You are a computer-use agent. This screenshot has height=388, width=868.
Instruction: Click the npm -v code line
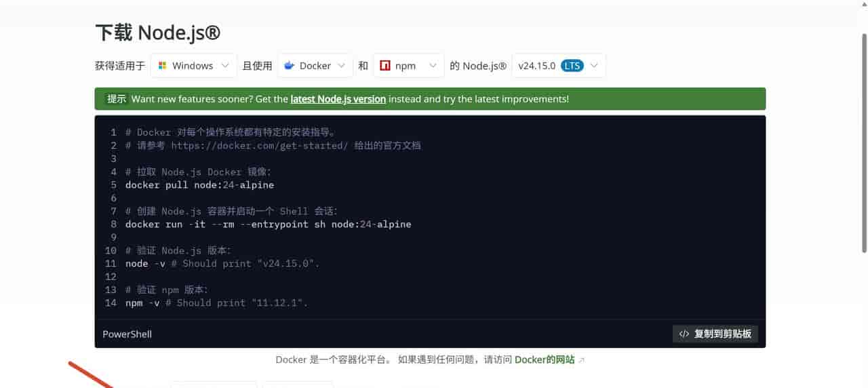pyautogui.click(x=217, y=303)
